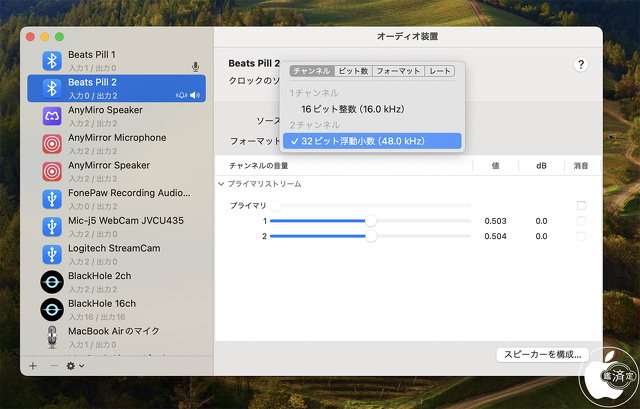Select the ビット数 sort tab
640x409 pixels.
click(x=353, y=71)
